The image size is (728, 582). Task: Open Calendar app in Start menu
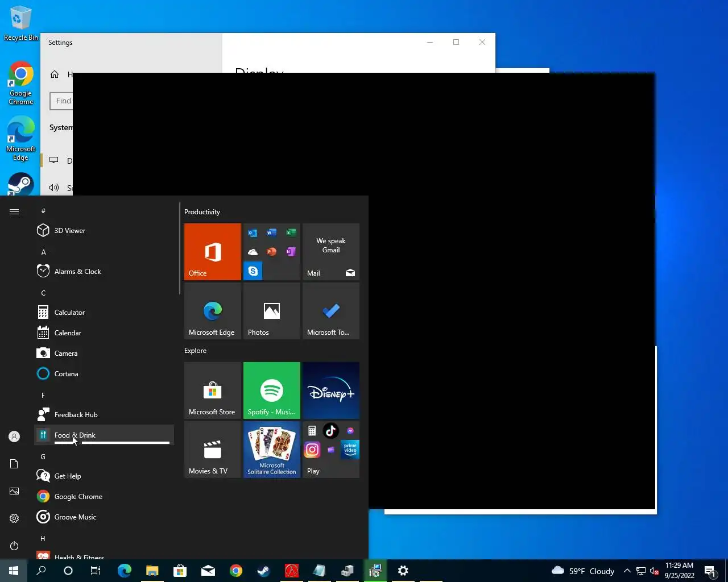[x=104, y=332]
